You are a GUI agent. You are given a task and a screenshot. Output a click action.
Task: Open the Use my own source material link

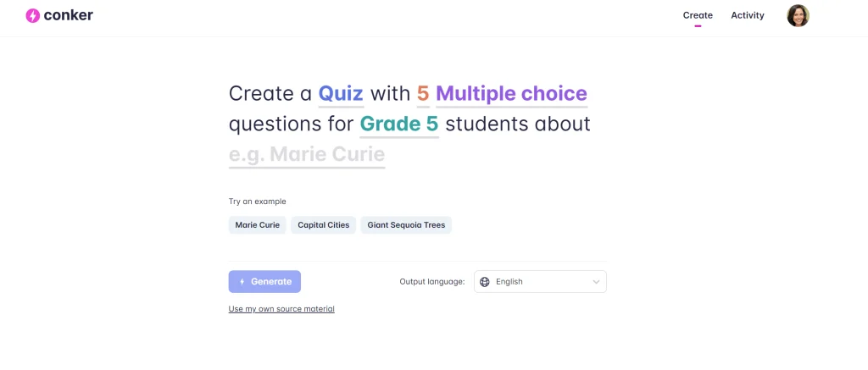point(281,309)
